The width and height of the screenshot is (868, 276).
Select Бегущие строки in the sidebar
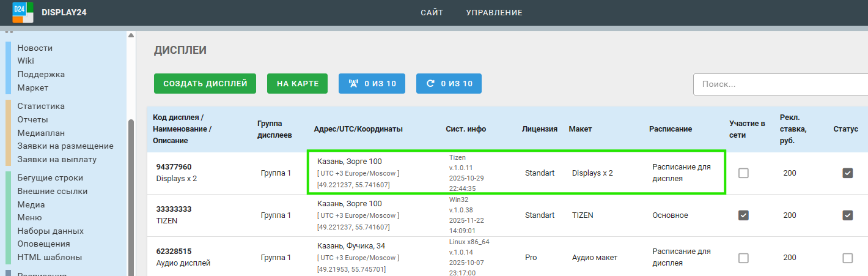50,177
